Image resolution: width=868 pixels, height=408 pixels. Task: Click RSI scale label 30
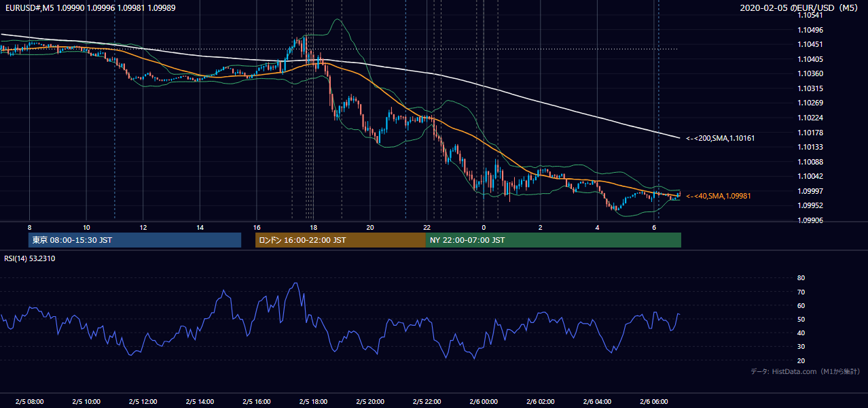coord(801,346)
